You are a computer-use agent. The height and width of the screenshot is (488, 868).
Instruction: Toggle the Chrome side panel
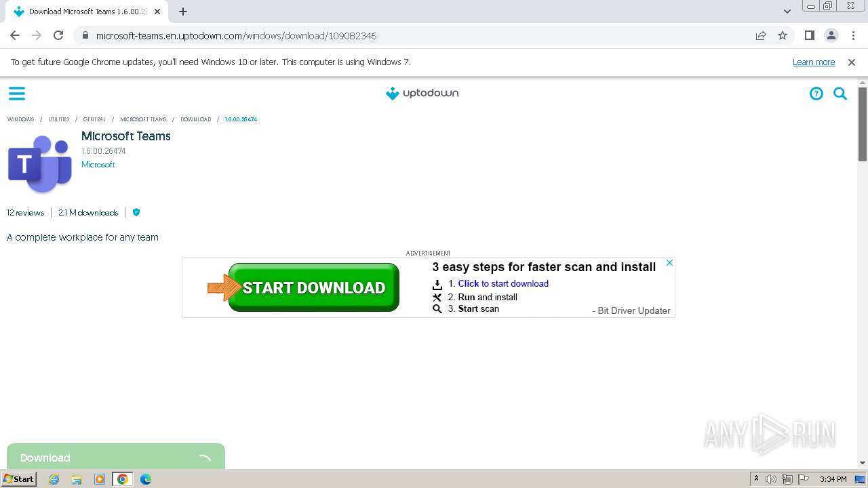809,35
